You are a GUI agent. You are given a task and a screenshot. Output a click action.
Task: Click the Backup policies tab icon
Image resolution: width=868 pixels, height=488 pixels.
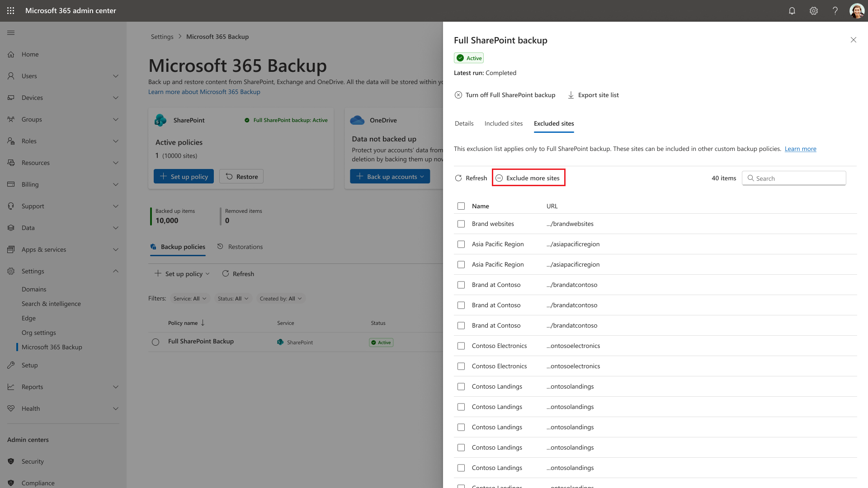coord(153,247)
